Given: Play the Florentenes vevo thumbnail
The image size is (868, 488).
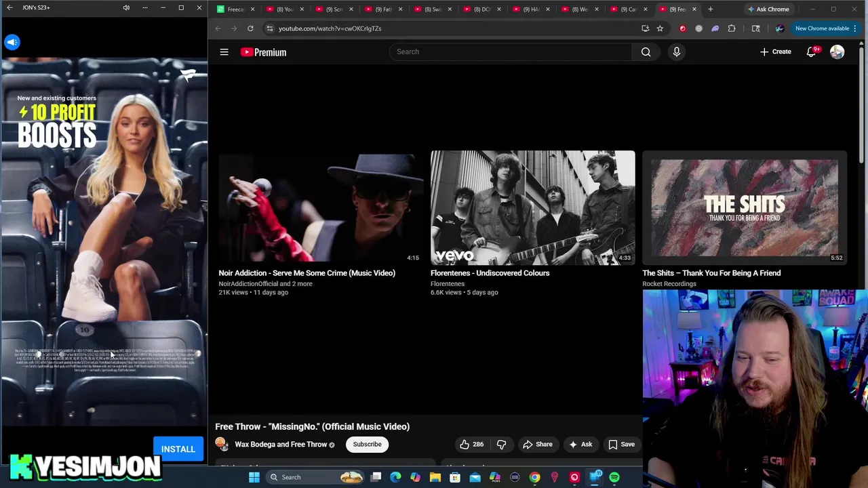Looking at the screenshot, I should pos(532,207).
